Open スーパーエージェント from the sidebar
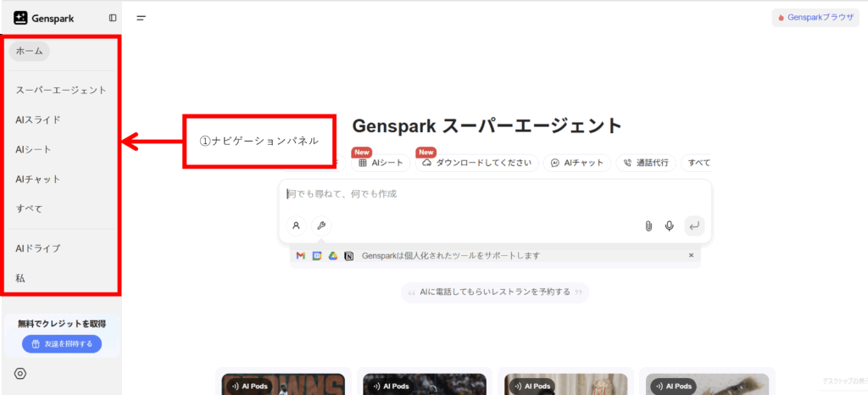The width and height of the screenshot is (868, 395). point(61,90)
